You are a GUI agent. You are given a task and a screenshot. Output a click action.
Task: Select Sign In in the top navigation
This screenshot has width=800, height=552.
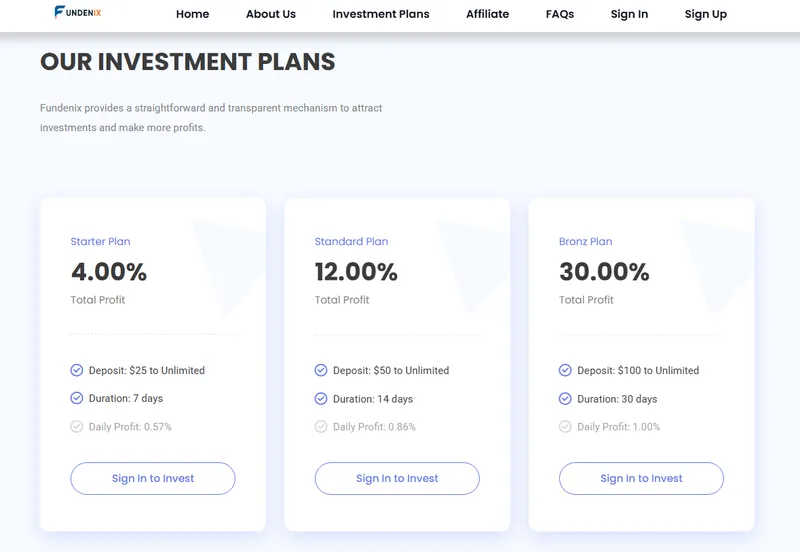[630, 14]
